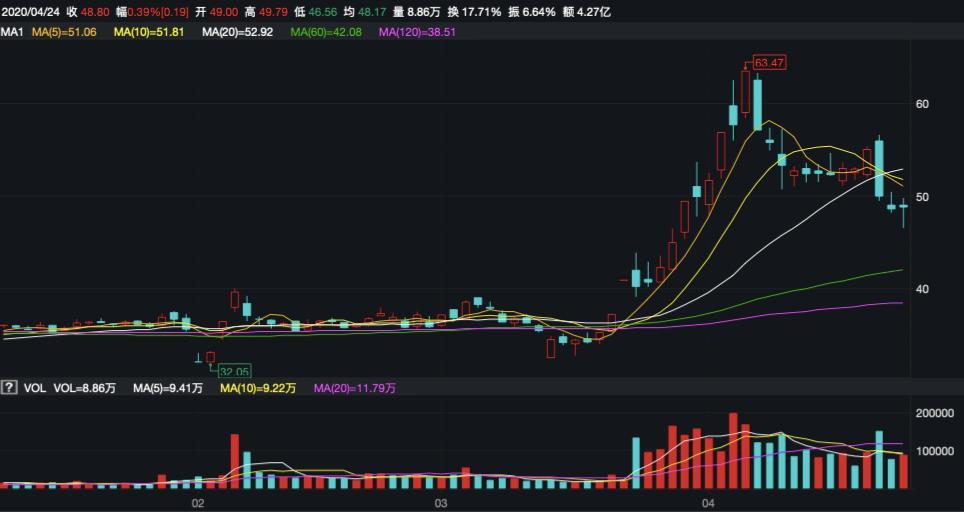Click the question mark help icon beside VOL

pyautogui.click(x=9, y=387)
